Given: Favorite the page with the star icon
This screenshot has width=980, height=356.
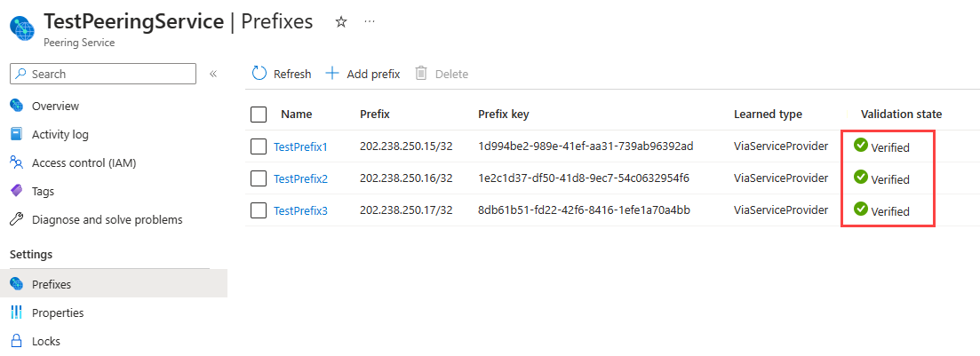Looking at the screenshot, I should (x=340, y=22).
